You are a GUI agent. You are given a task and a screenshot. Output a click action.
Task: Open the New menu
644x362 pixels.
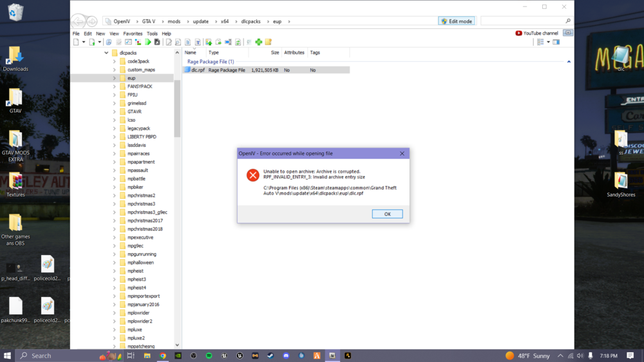100,33
